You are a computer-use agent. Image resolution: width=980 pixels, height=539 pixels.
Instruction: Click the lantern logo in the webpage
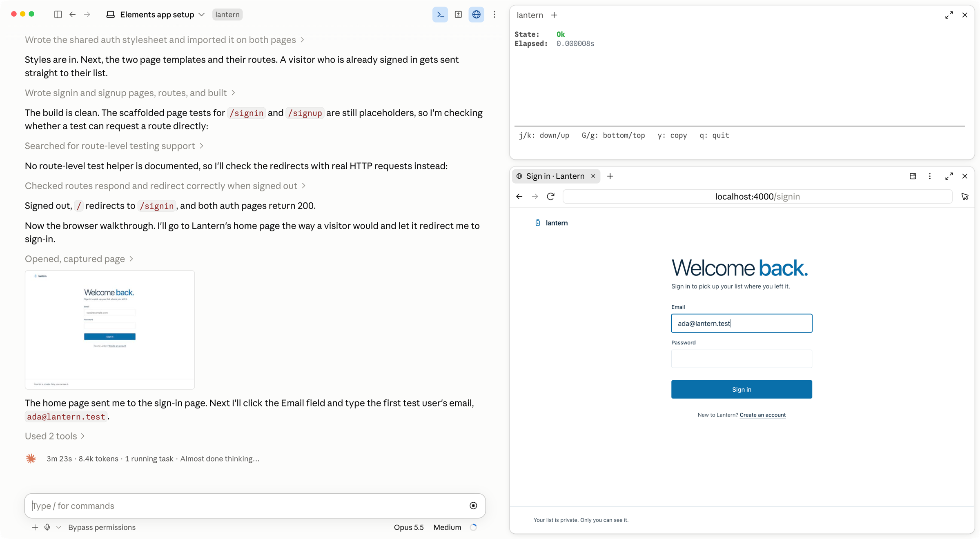point(551,223)
